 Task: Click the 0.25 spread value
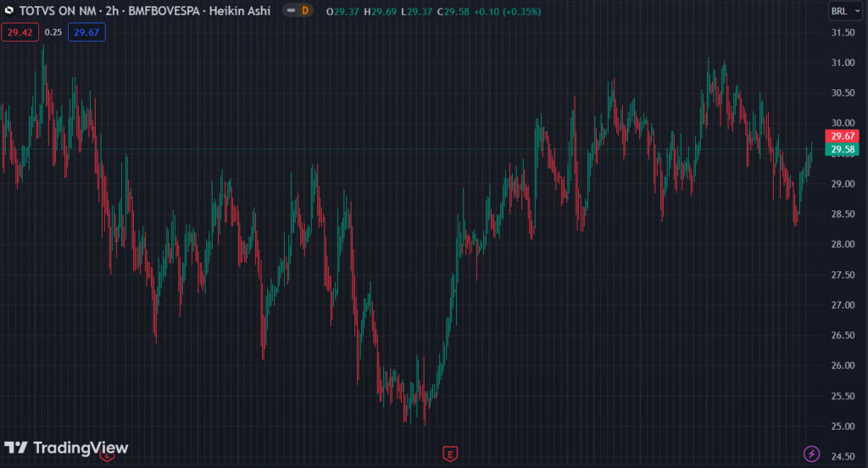[x=53, y=32]
